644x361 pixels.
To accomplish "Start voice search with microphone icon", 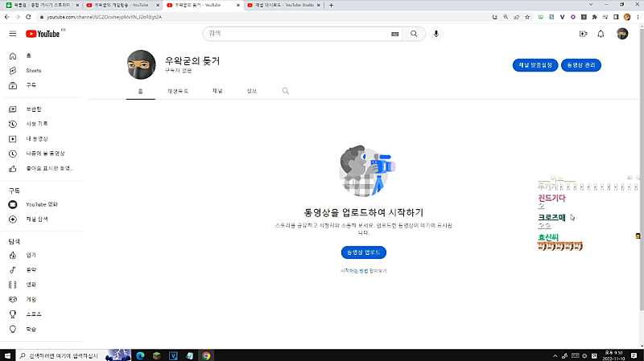I will (x=436, y=34).
